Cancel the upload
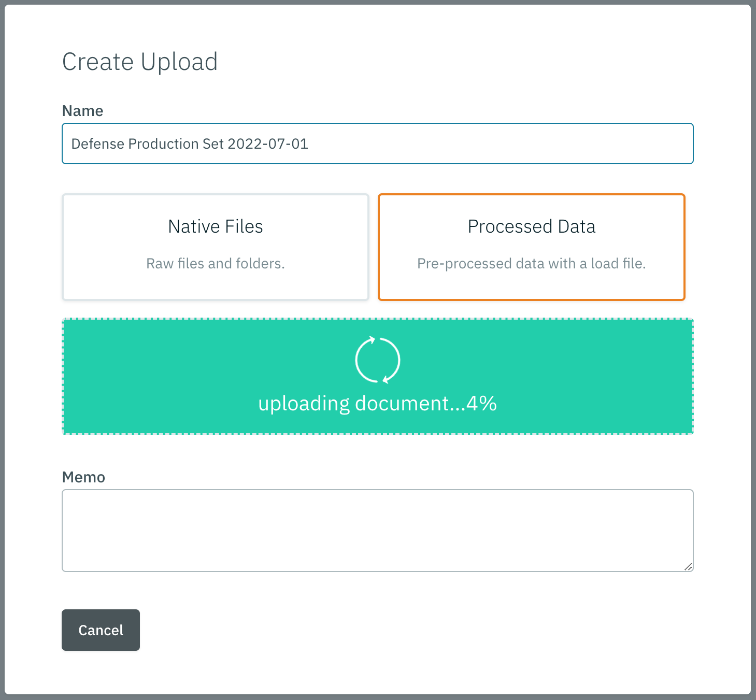This screenshot has width=756, height=700. tap(101, 630)
